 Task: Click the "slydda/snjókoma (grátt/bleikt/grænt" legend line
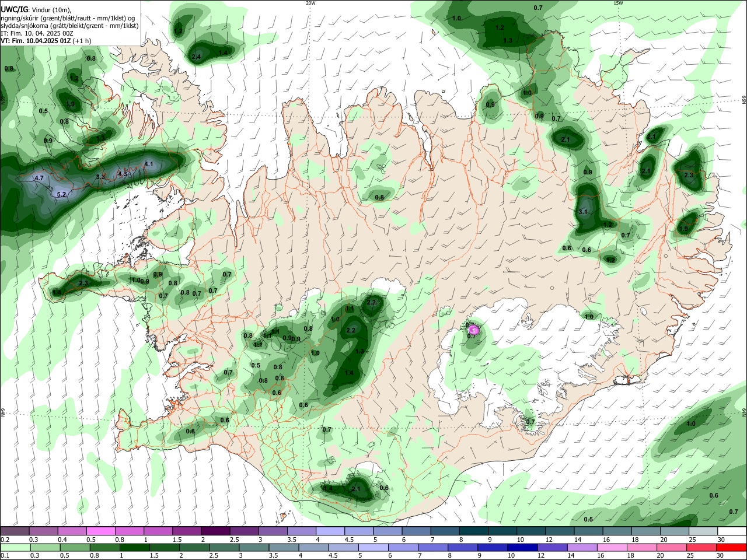pyautogui.click(x=69, y=26)
